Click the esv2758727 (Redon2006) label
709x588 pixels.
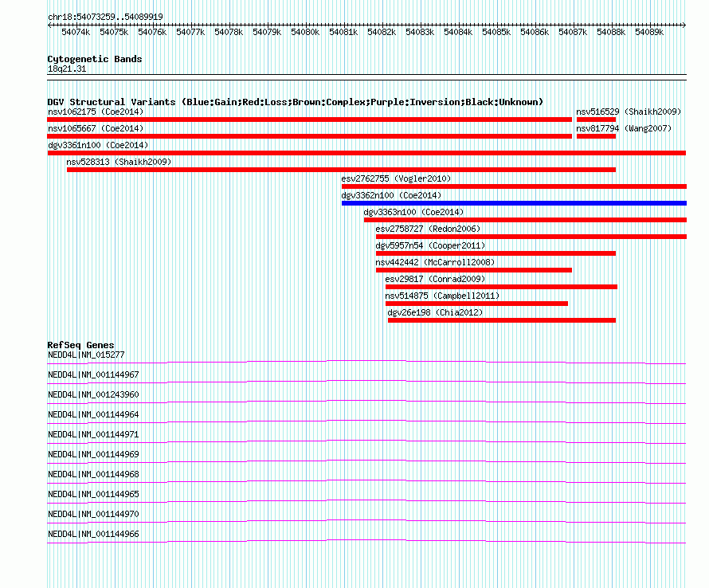[429, 229]
